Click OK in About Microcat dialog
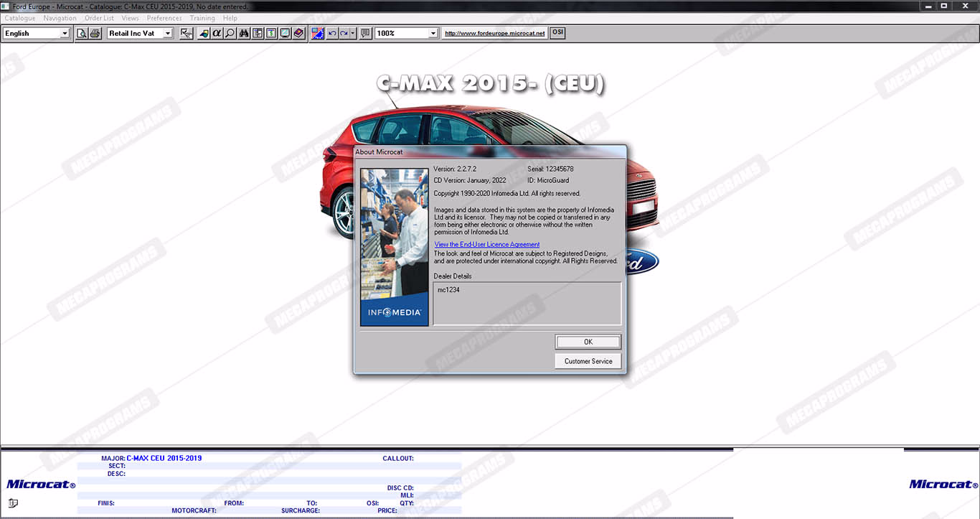The height and width of the screenshot is (519, 980). click(x=588, y=342)
